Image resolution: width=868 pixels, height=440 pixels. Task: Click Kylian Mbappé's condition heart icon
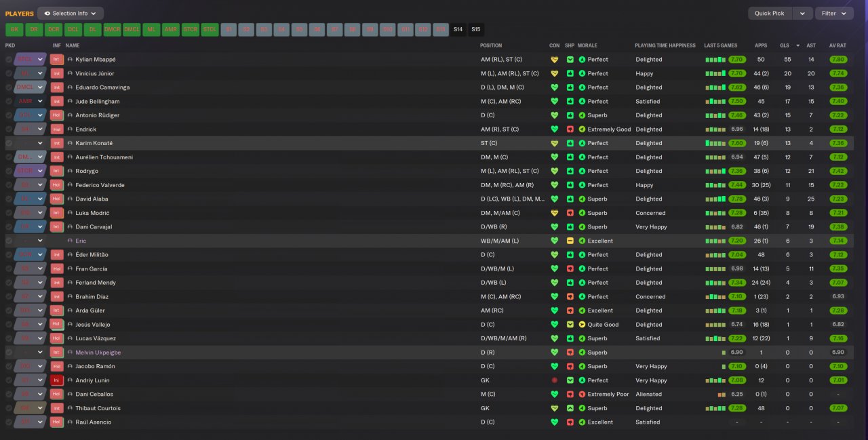point(554,60)
